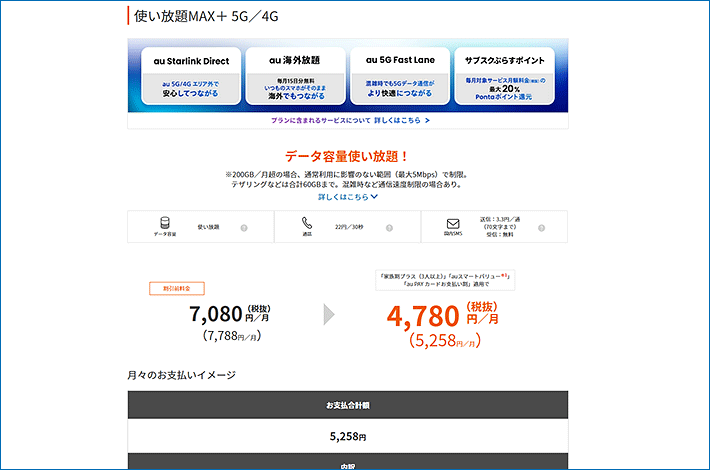Click the SMS envelope icon

point(453,223)
